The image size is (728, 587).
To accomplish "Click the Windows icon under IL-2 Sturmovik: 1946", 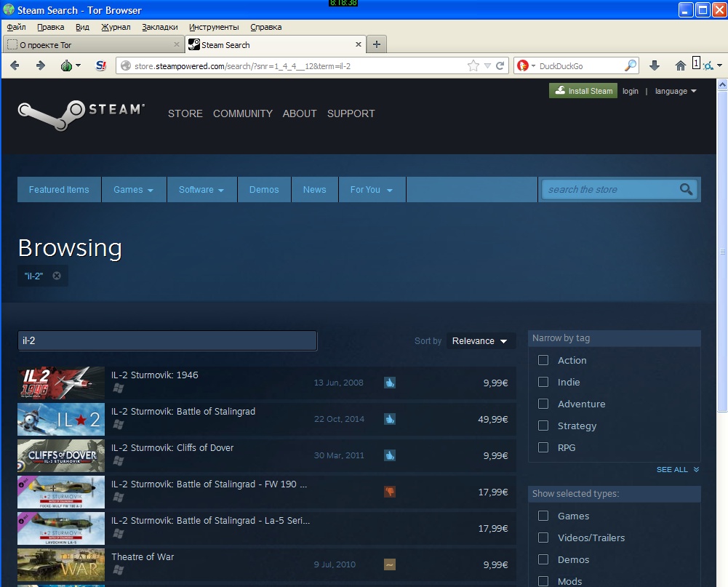I will click(119, 388).
